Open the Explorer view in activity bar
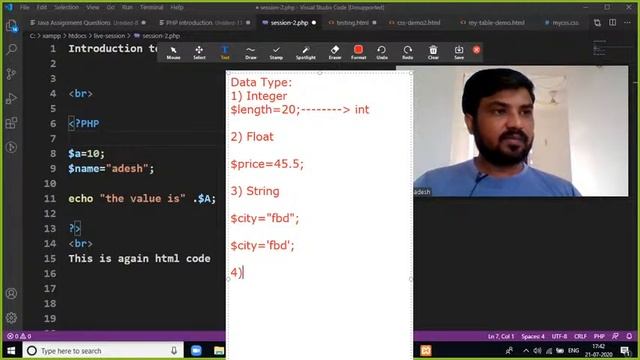Screen dimensions: 640x360 12,26
